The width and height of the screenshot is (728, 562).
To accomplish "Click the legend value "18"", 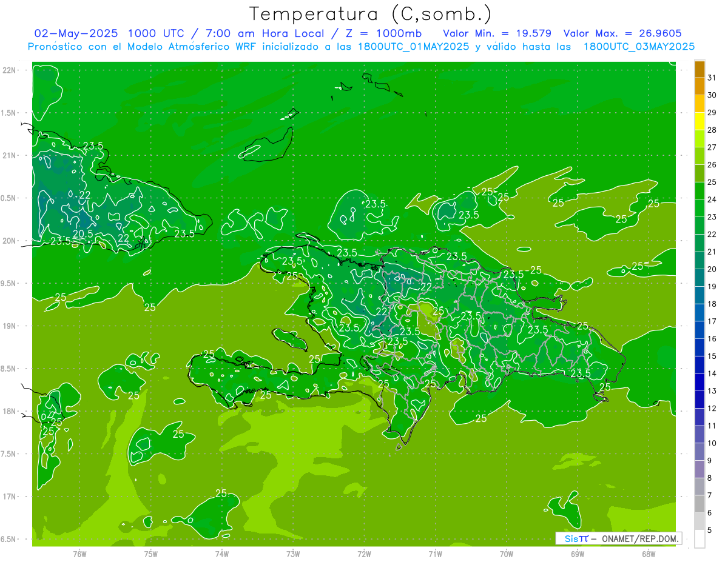I will coord(712,304).
